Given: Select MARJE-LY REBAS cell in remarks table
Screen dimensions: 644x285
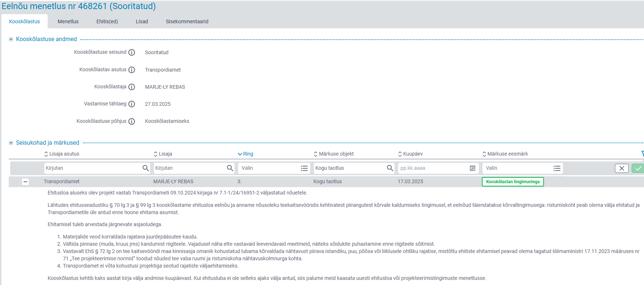Looking at the screenshot, I should (x=173, y=181).
